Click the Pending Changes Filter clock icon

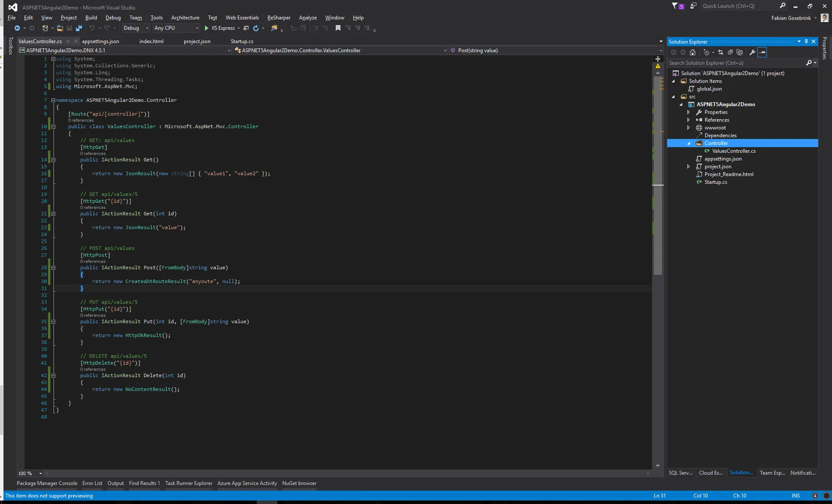tap(706, 52)
